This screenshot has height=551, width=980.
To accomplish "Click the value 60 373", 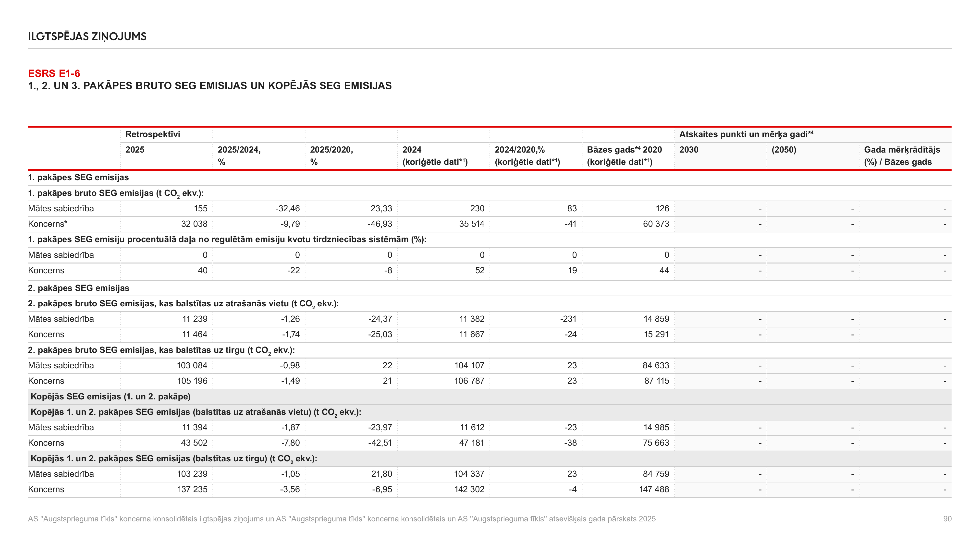I will click(x=656, y=224).
